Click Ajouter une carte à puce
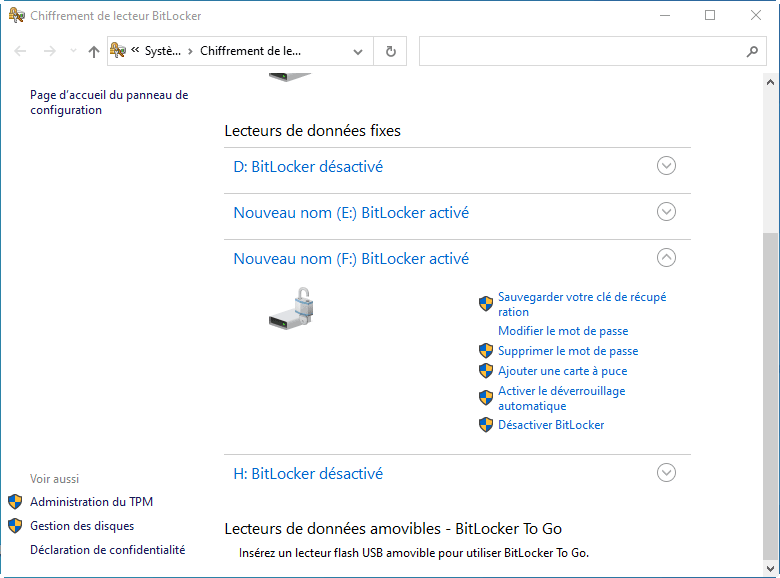The height and width of the screenshot is (578, 780). pos(563,371)
